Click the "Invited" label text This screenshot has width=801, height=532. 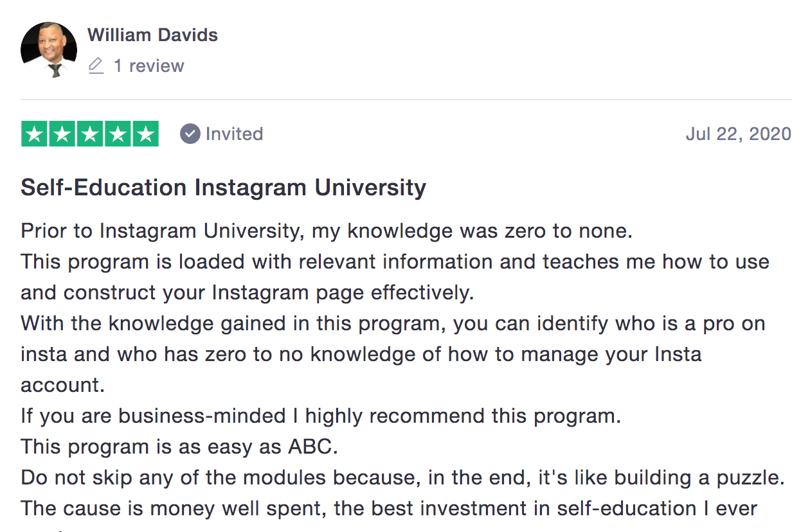[235, 134]
